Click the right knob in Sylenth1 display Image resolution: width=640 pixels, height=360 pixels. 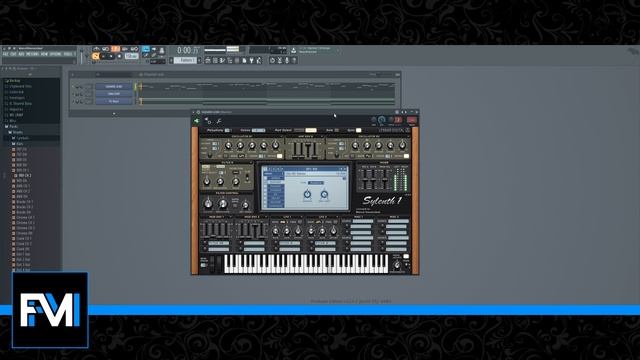point(324,195)
